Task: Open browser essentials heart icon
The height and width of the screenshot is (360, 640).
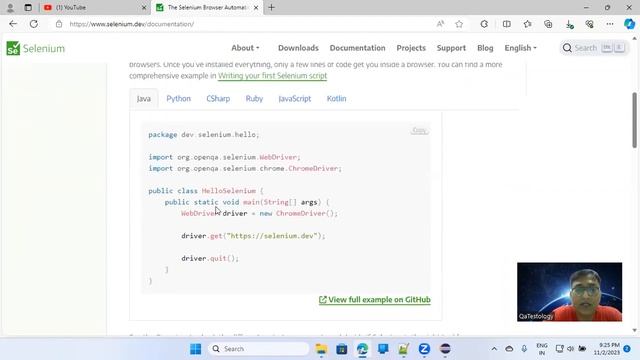Action: click(x=589, y=24)
